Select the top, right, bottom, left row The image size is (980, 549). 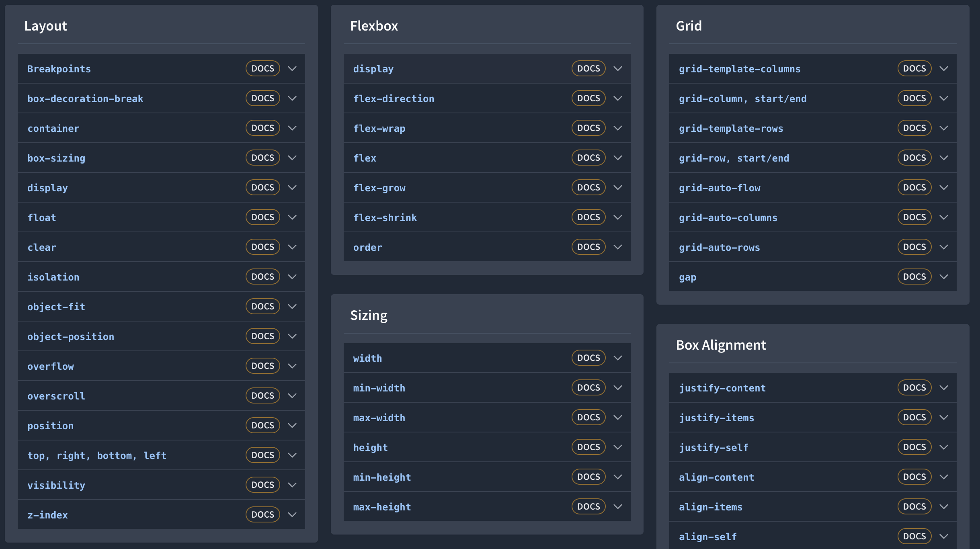coord(97,455)
